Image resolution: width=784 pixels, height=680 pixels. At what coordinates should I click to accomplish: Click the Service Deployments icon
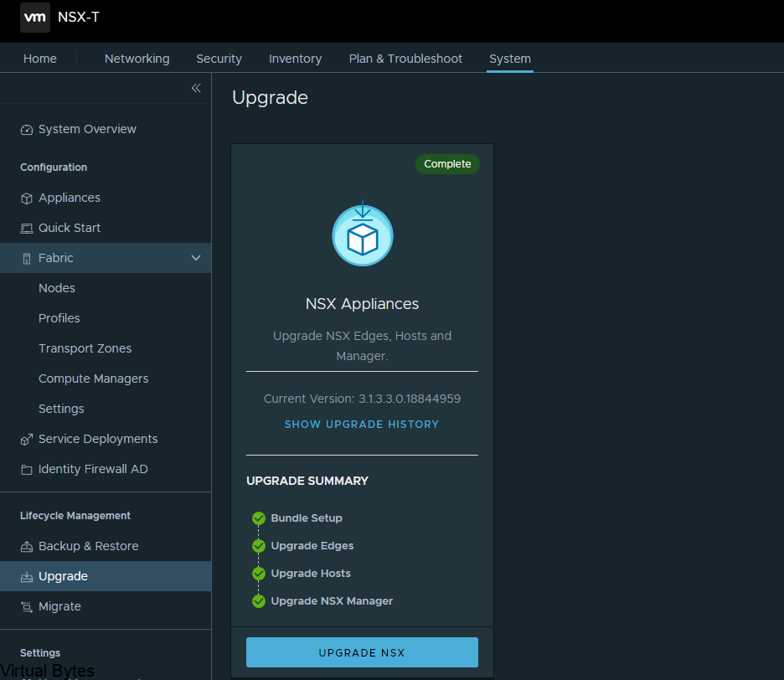point(27,440)
